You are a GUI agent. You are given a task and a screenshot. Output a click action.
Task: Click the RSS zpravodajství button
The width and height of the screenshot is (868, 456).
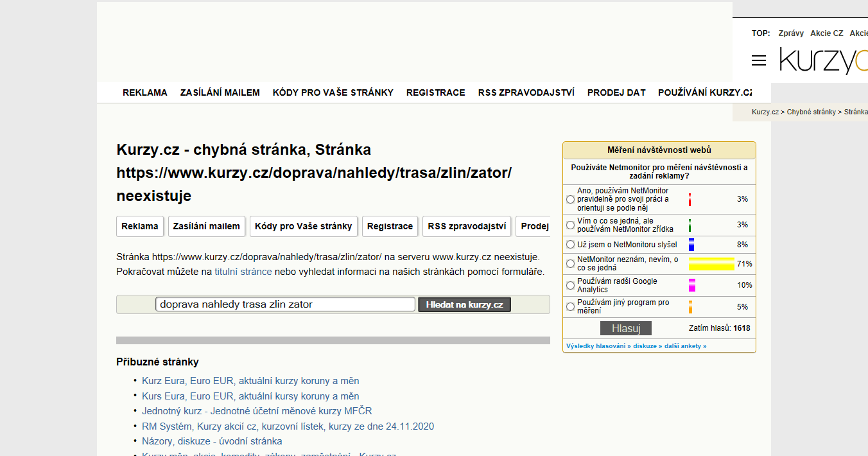coord(467,226)
